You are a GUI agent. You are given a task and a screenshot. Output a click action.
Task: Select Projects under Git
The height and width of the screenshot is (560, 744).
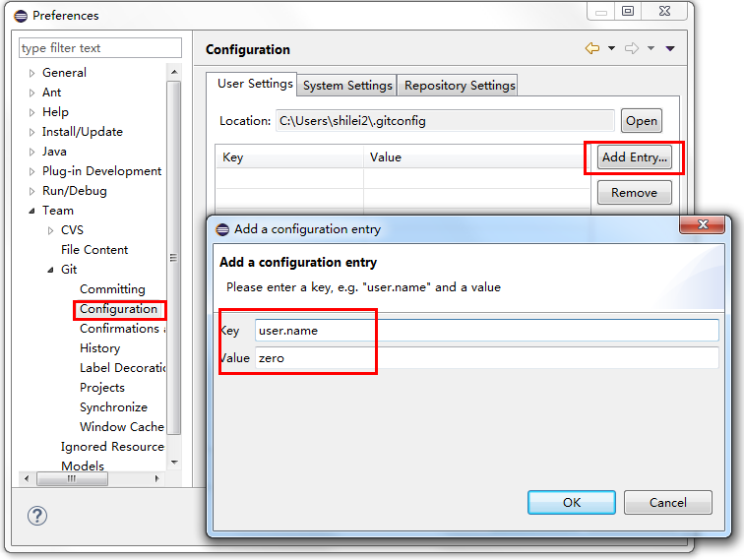[102, 388]
